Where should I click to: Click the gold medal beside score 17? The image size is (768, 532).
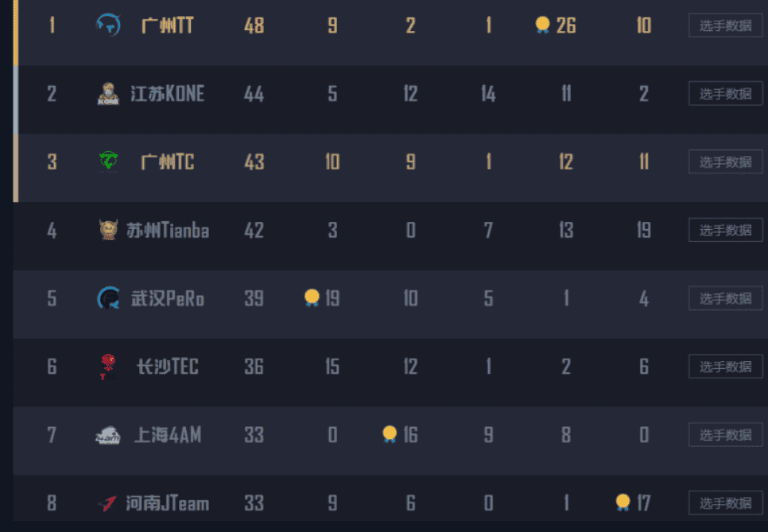click(623, 502)
